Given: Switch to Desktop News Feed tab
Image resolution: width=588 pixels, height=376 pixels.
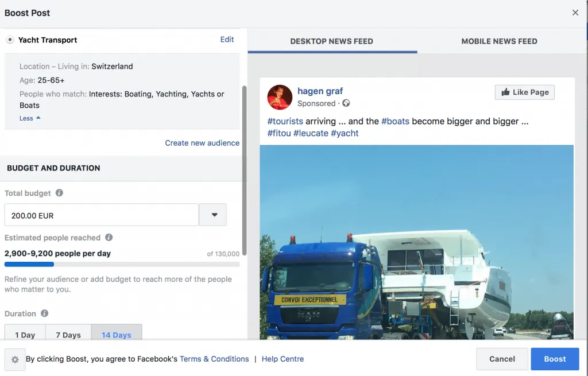Looking at the screenshot, I should tap(332, 41).
